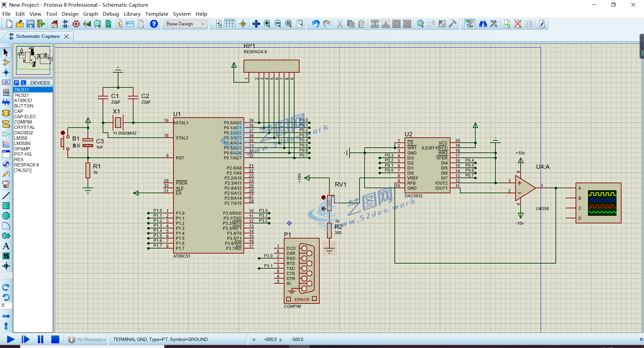Click the Cut scissors icon
Image resolution: width=644 pixels, height=348 pixels.
(340, 24)
